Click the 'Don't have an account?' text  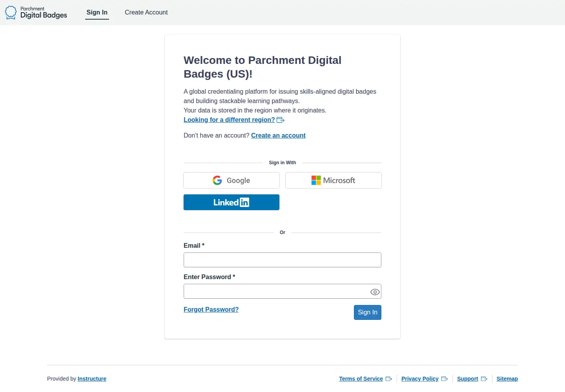[x=217, y=136]
